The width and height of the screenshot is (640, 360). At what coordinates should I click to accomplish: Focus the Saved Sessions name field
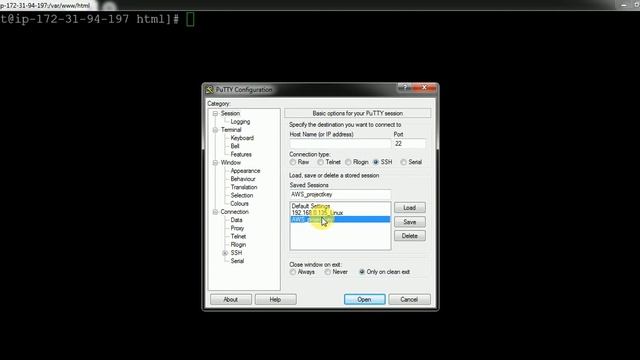pos(340,195)
